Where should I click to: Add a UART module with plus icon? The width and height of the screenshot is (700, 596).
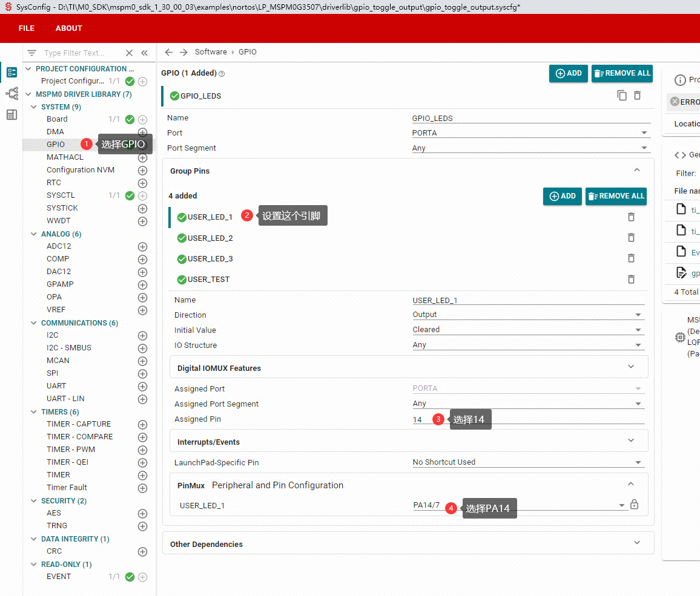click(x=142, y=386)
